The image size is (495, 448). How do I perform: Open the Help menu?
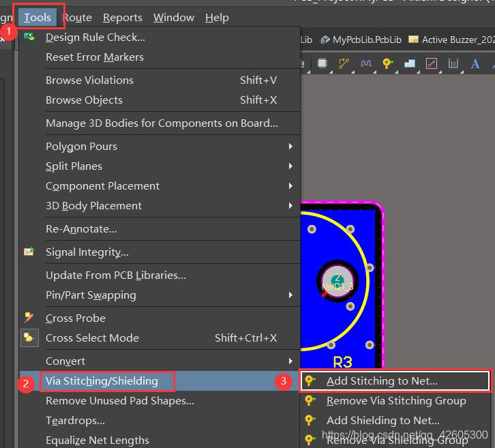click(x=217, y=18)
